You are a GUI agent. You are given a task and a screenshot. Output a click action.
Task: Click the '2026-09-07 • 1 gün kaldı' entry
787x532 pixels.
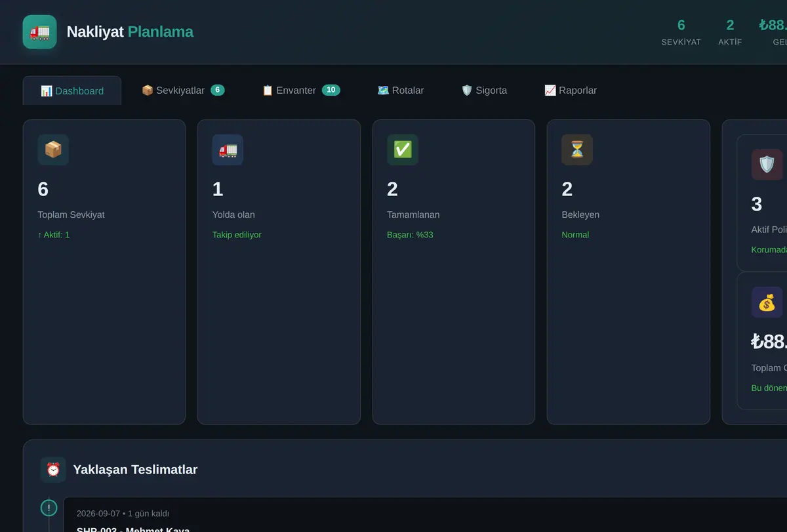[x=123, y=514]
